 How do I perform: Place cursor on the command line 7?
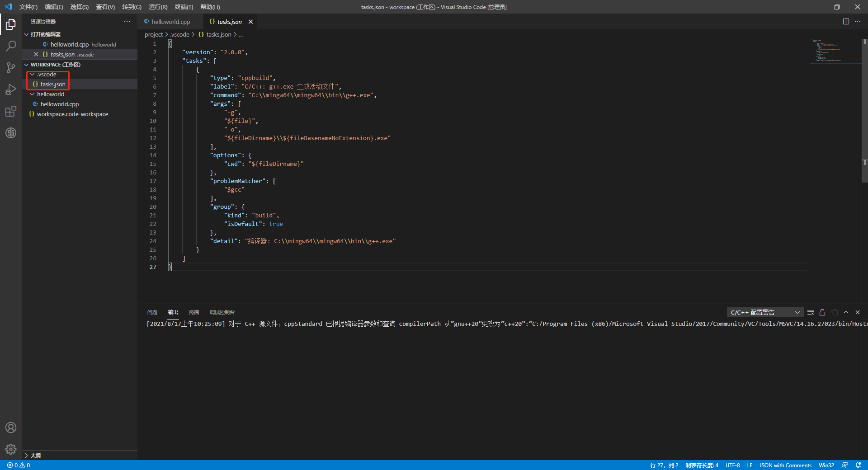coord(293,95)
